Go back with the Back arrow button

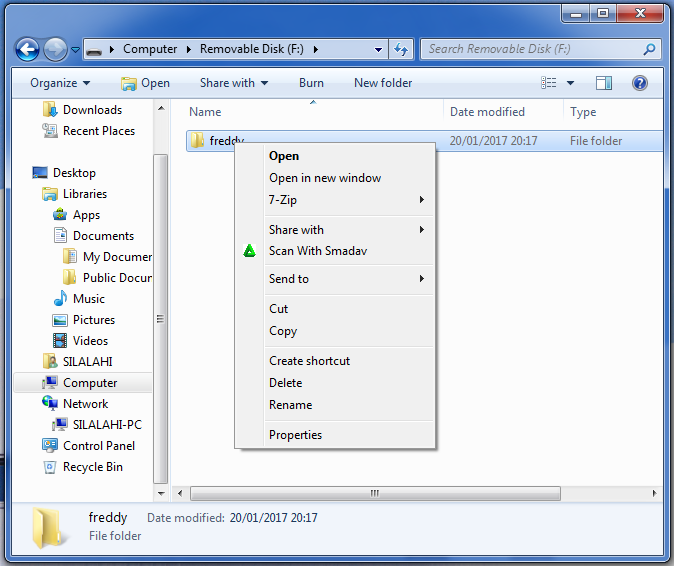click(x=28, y=49)
